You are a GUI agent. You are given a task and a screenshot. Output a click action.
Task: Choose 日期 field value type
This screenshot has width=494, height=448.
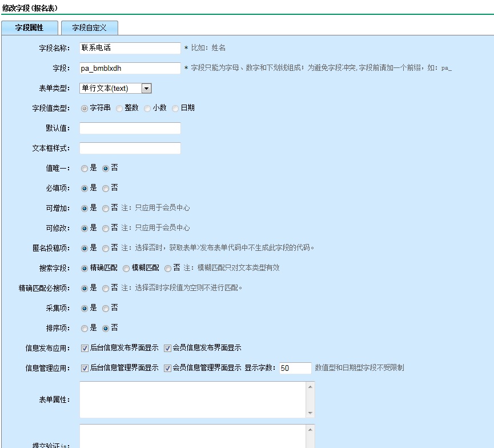click(x=175, y=108)
